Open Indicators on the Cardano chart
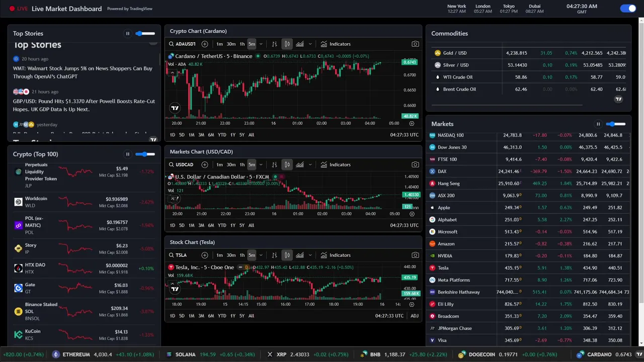The height and width of the screenshot is (362, 644). pyautogui.click(x=336, y=44)
